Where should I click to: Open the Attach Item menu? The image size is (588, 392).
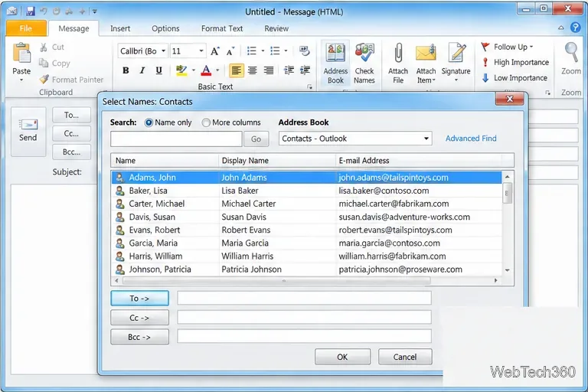(426, 64)
